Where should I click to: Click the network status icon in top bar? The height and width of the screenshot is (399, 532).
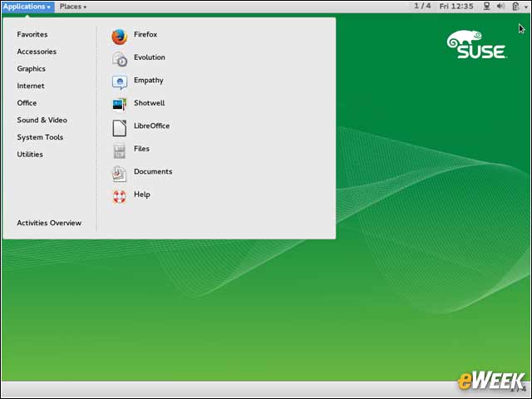(486, 6)
